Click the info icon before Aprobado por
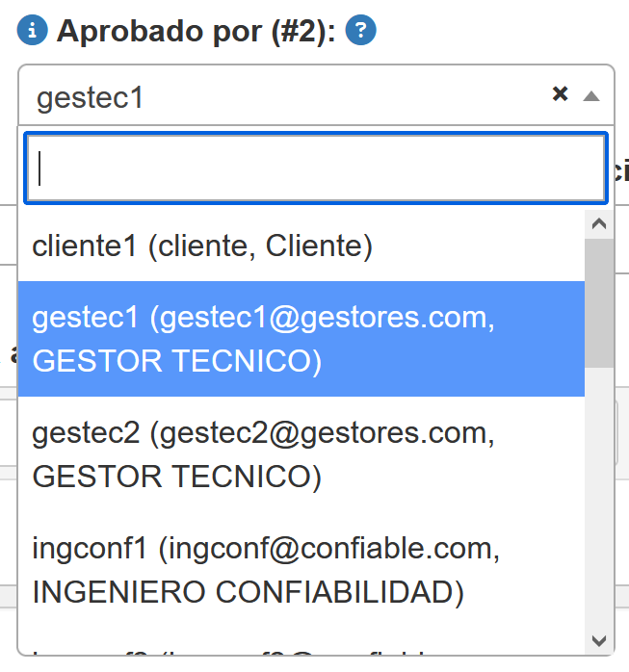 (33, 31)
